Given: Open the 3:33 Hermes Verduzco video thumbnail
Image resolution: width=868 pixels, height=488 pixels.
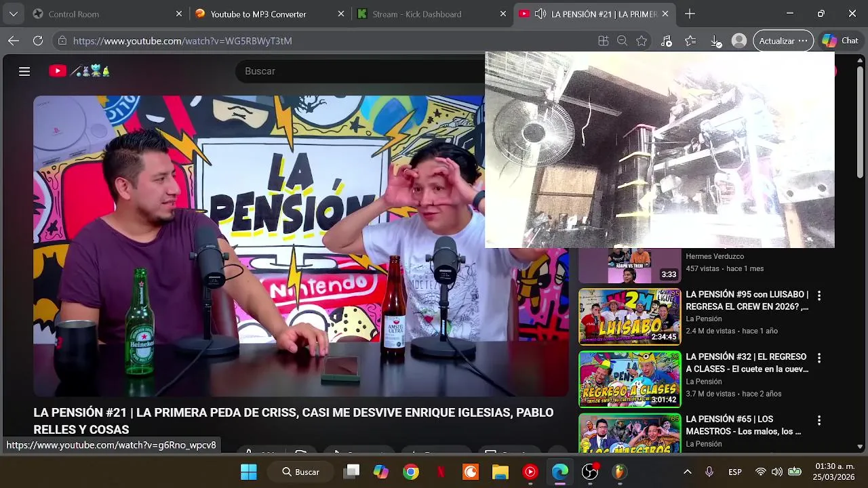Looking at the screenshot, I should 629,266.
